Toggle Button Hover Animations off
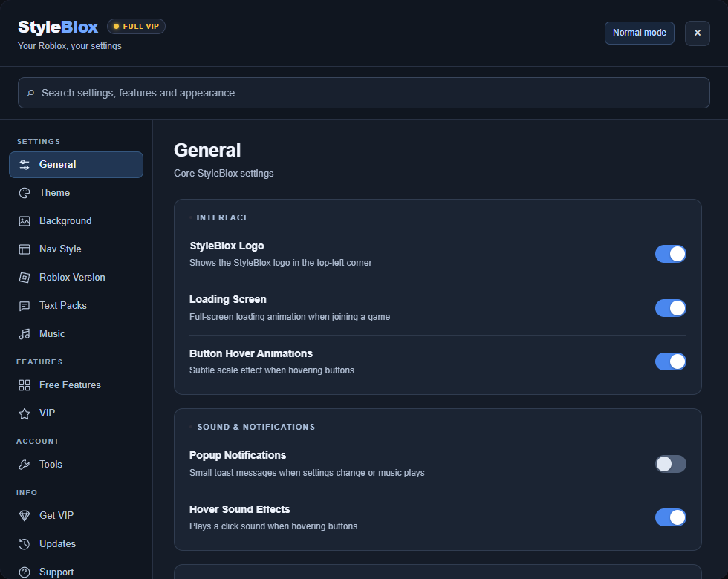The width and height of the screenshot is (728, 579). 670,362
